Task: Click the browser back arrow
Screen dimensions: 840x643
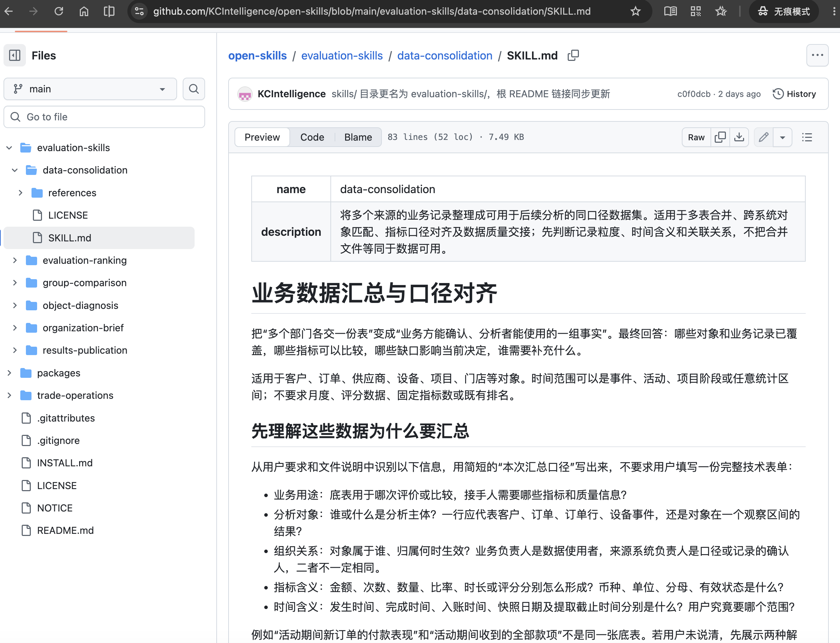Action: [8, 12]
